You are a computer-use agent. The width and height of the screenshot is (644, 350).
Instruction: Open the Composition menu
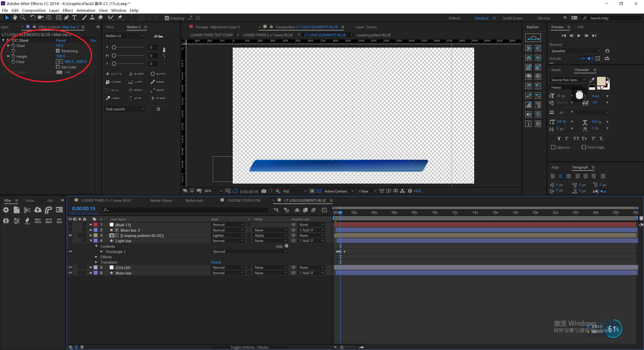34,10
